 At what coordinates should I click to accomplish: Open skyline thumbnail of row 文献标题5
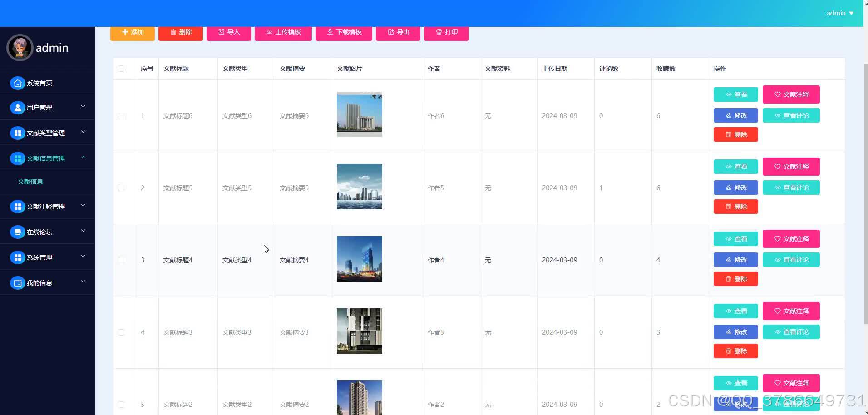coord(360,187)
